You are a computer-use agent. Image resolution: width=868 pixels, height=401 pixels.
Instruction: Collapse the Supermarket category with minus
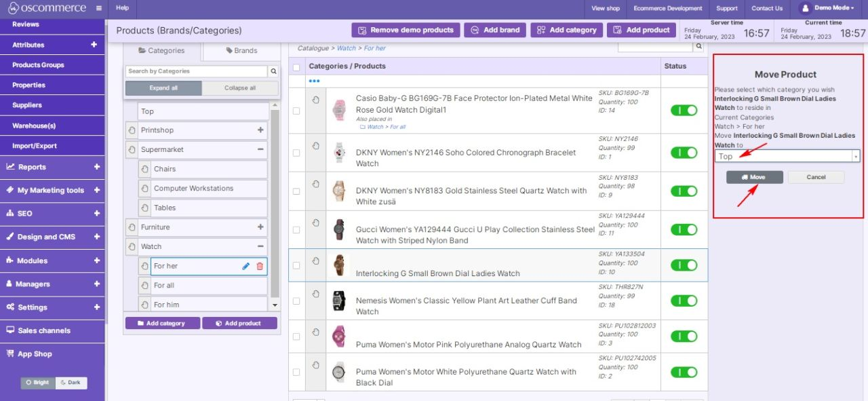tap(260, 149)
